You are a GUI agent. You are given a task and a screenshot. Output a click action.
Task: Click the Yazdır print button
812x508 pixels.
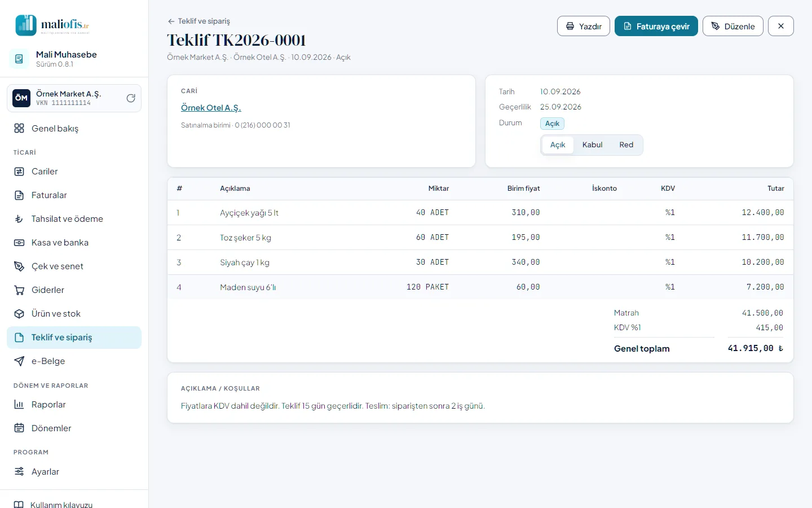(x=584, y=26)
